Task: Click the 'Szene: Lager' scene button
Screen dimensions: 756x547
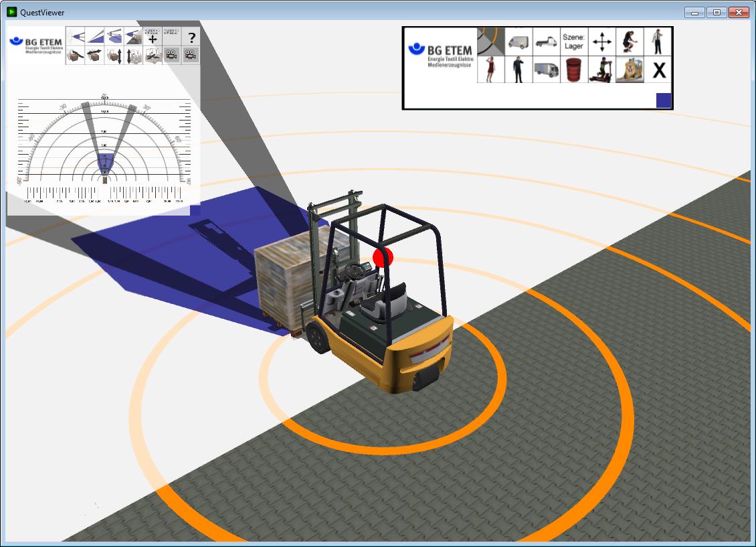Action: tap(574, 42)
